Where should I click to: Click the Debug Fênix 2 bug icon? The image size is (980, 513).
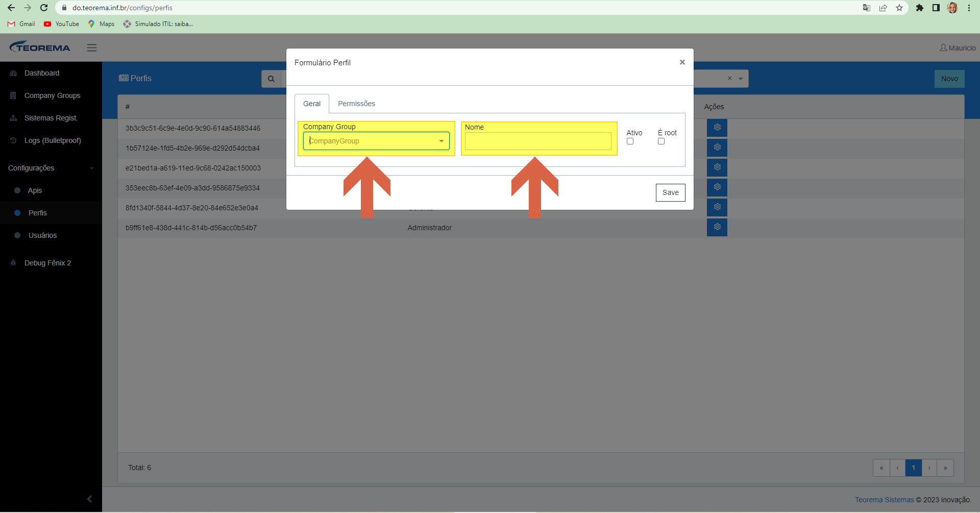(x=13, y=263)
